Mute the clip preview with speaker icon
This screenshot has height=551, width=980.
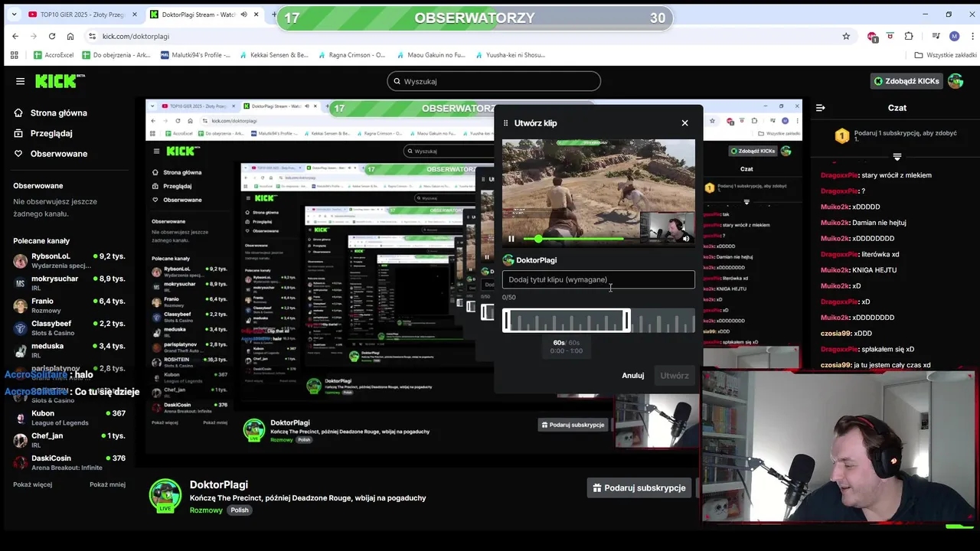(x=685, y=239)
